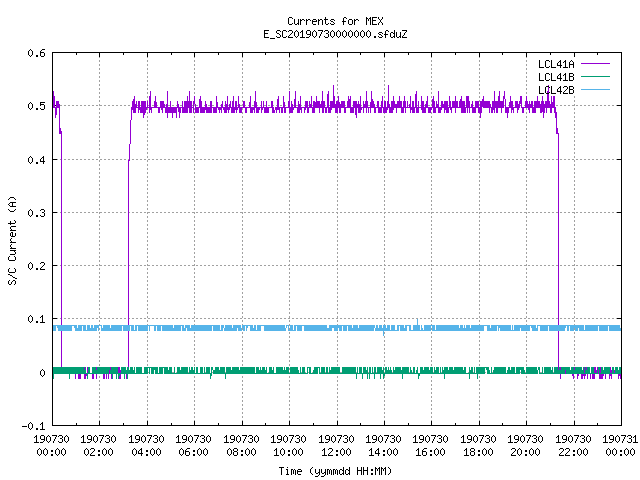Click the x-axis label 'Time (yymmdd HH:MM)'
The width and height of the screenshot is (640, 480).
pos(335,471)
